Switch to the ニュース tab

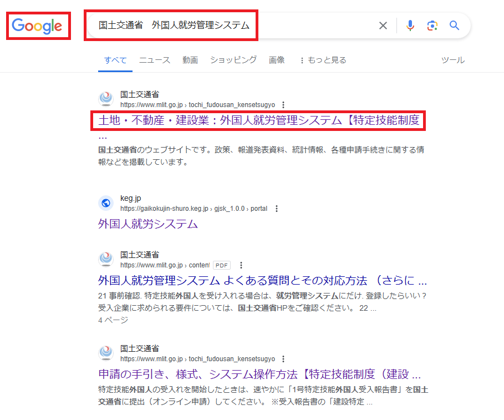click(x=155, y=60)
